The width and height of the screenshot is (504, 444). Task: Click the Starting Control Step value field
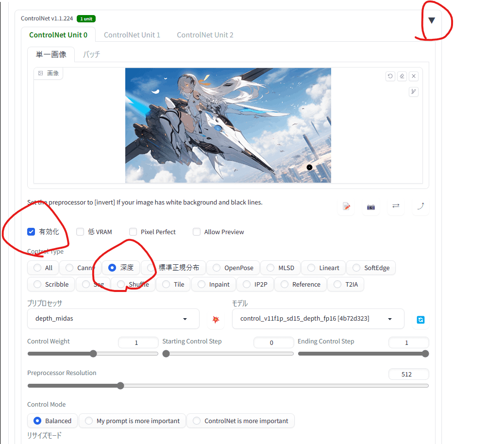tap(273, 342)
